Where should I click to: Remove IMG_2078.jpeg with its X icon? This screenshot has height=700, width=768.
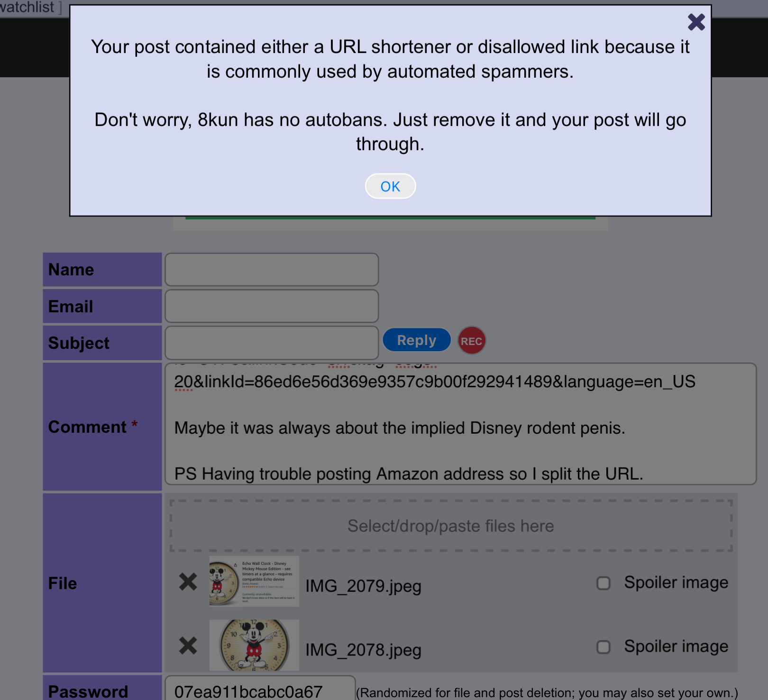(x=188, y=645)
